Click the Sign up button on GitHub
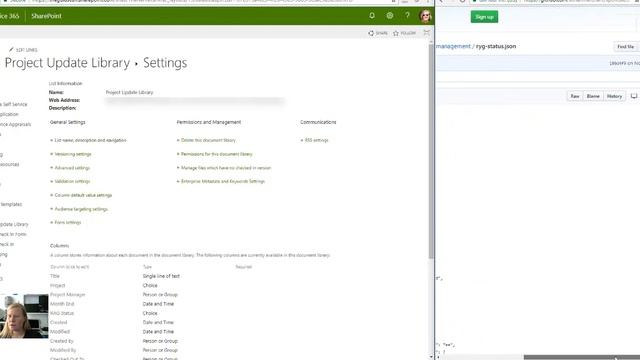Image resolution: width=640 pixels, height=360 pixels. pyautogui.click(x=484, y=17)
